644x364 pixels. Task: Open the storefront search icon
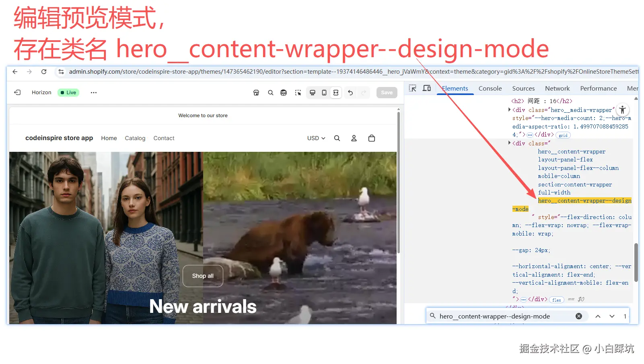coord(337,138)
